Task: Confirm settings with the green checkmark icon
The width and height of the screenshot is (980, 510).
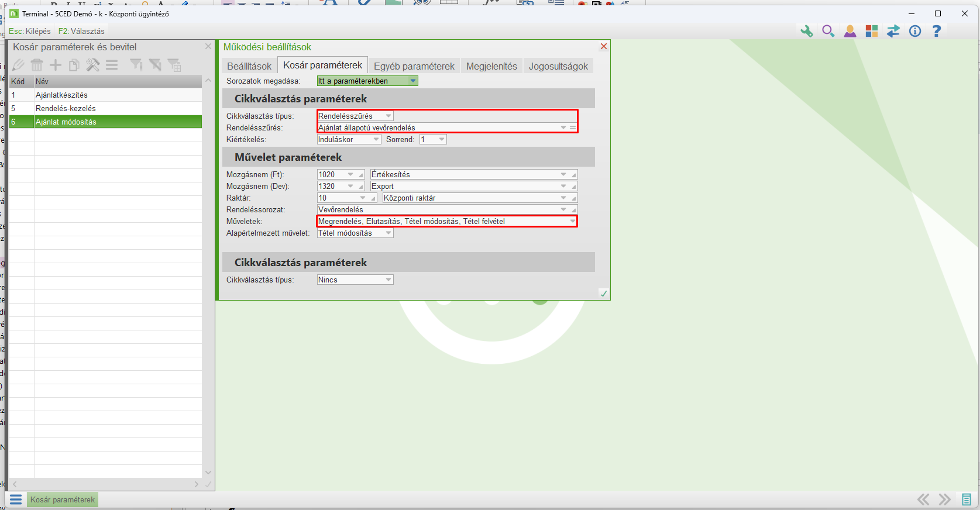Action: [x=604, y=294]
